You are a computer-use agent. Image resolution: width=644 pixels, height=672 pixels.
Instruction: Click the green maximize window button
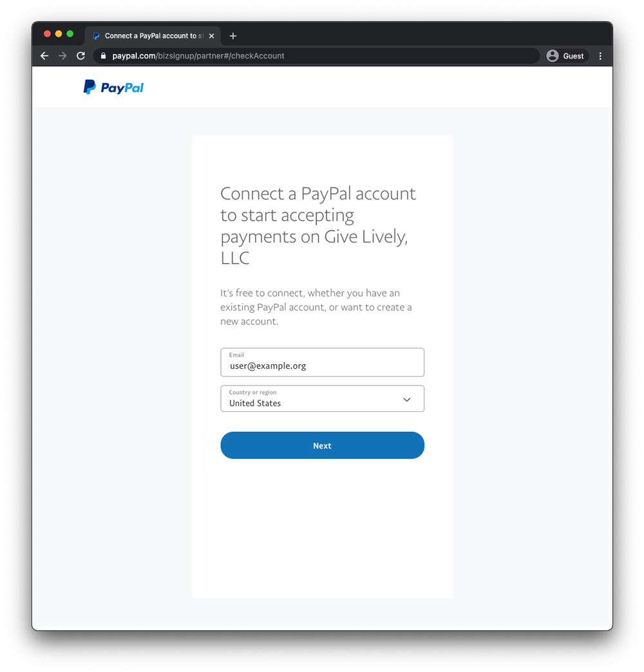tap(70, 34)
